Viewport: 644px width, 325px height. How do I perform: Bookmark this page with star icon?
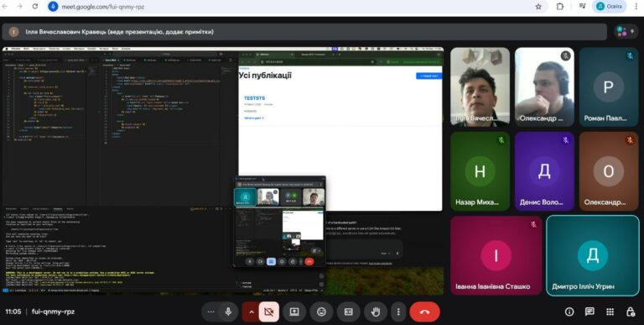click(x=538, y=7)
